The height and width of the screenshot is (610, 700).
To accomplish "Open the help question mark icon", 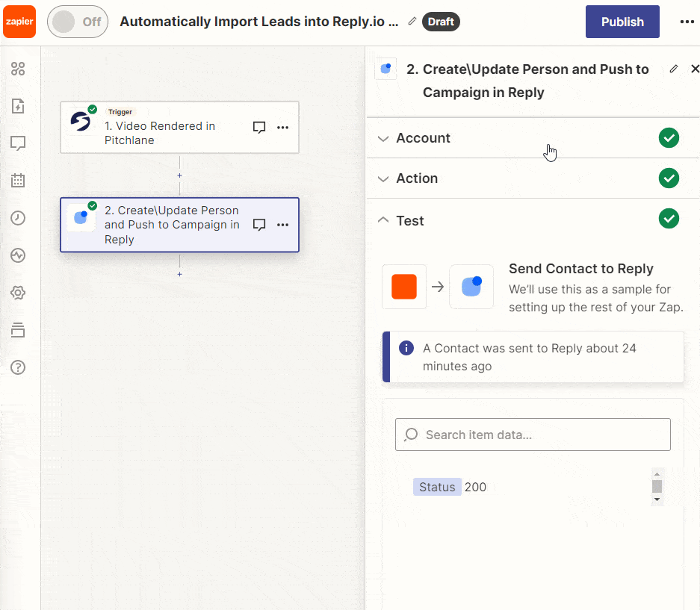I will pos(18,367).
